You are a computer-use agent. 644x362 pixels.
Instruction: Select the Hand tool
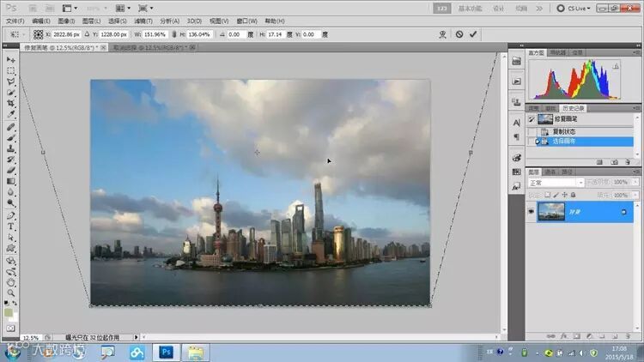click(x=10, y=282)
